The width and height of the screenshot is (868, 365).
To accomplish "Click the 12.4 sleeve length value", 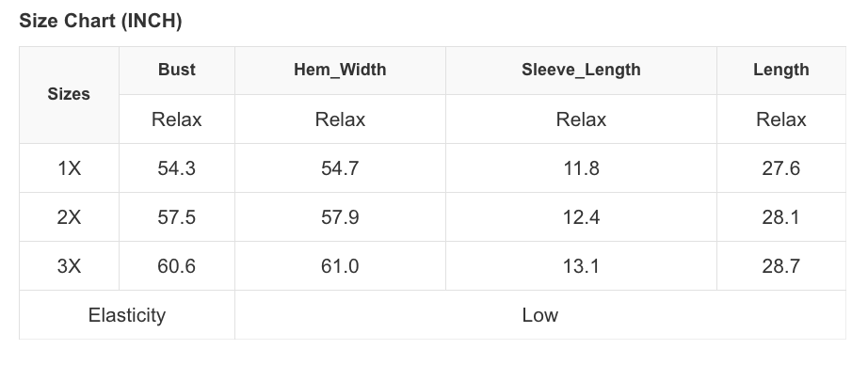I will point(581,217).
